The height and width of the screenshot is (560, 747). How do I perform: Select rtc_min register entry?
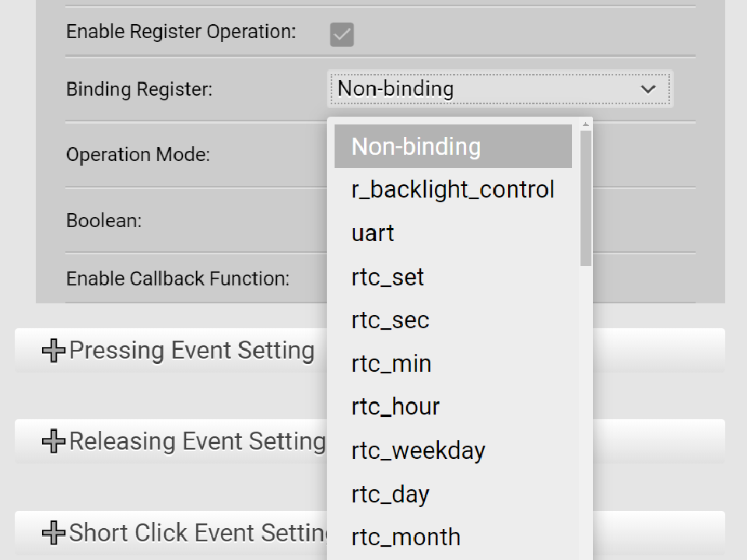click(391, 364)
